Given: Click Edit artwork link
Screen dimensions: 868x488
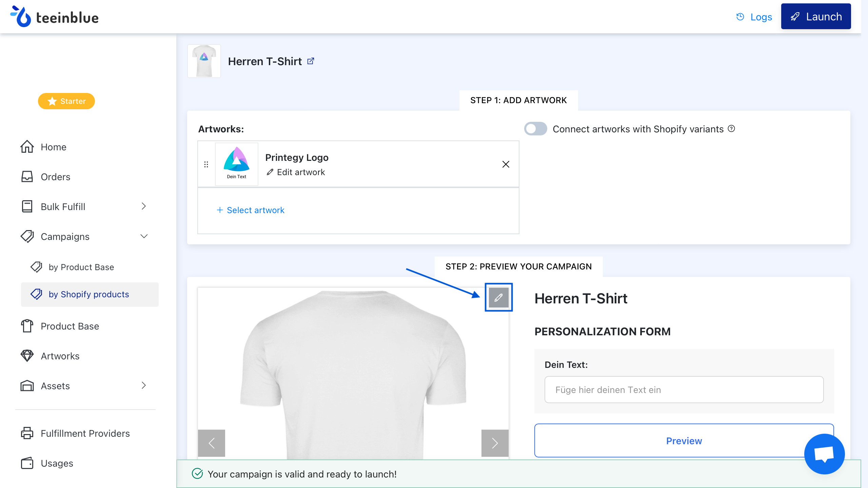Looking at the screenshot, I should tap(296, 172).
